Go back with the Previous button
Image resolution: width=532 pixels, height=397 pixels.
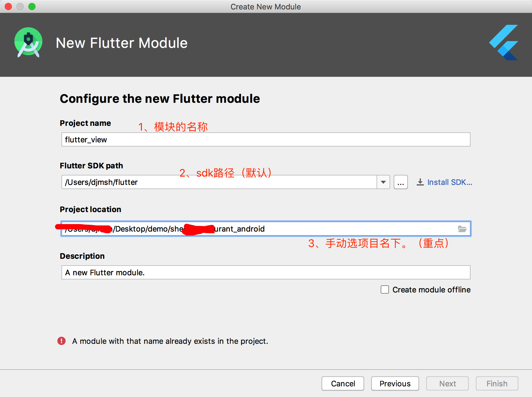point(395,383)
